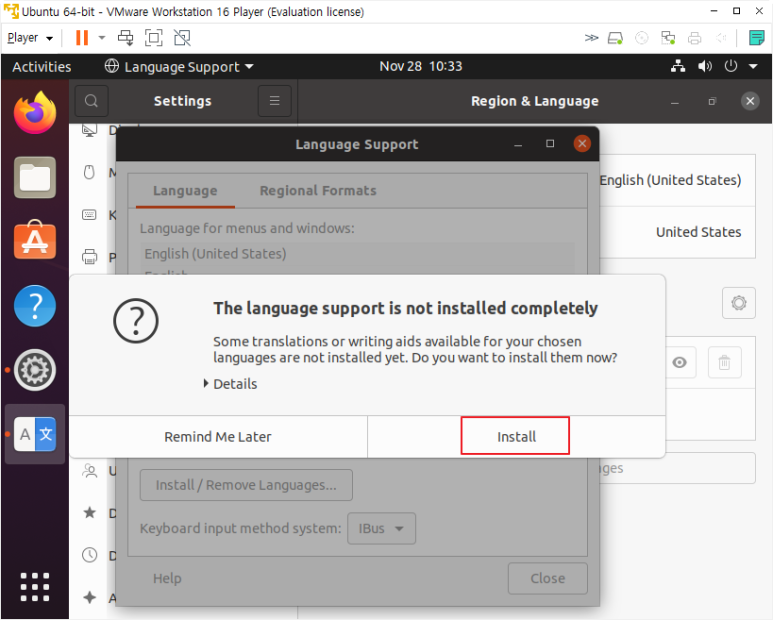Remove input source with trash icon
This screenshot has height=620, width=773.
724,363
